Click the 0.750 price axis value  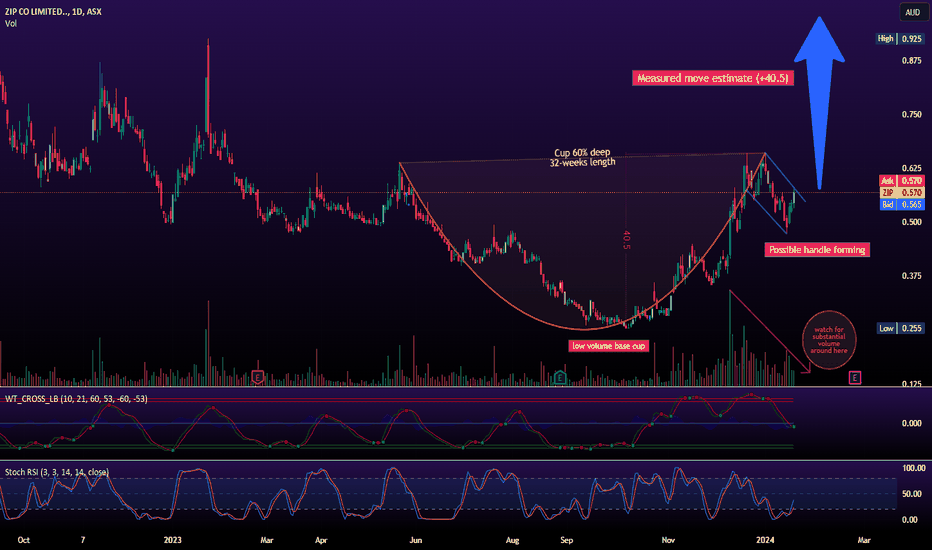click(x=911, y=114)
